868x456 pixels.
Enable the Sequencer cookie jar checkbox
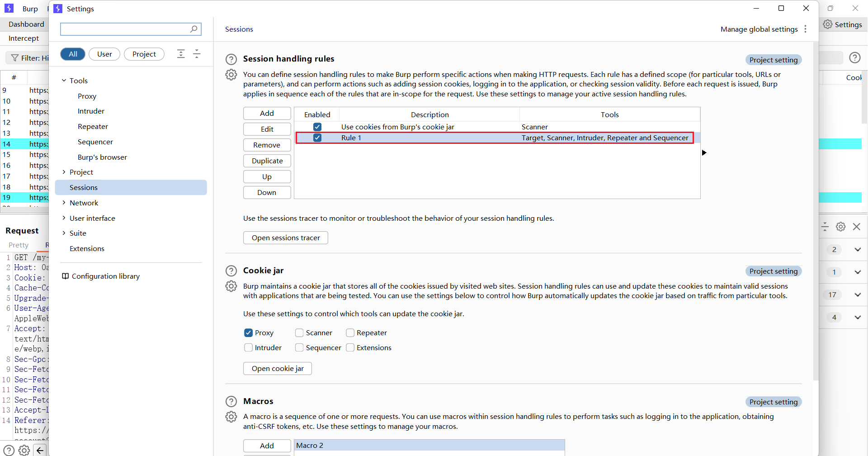click(x=299, y=348)
